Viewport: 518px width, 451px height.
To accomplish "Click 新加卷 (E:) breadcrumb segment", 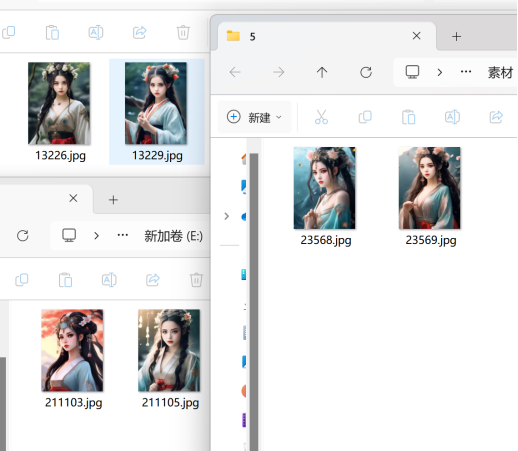I will click(x=173, y=236).
